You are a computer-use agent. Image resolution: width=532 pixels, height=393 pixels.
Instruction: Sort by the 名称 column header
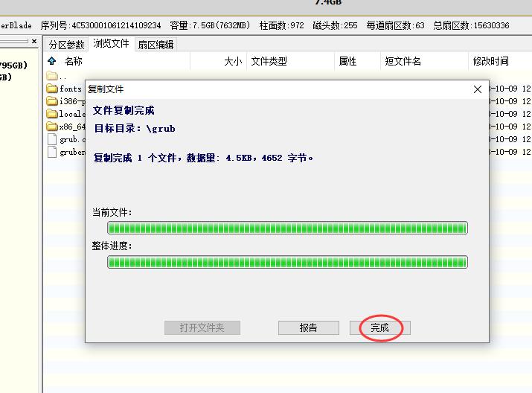tap(74, 61)
